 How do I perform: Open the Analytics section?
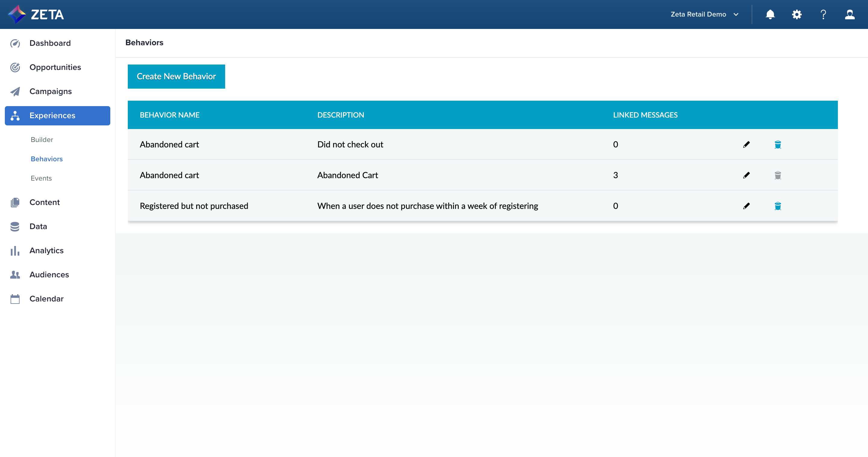[46, 251]
